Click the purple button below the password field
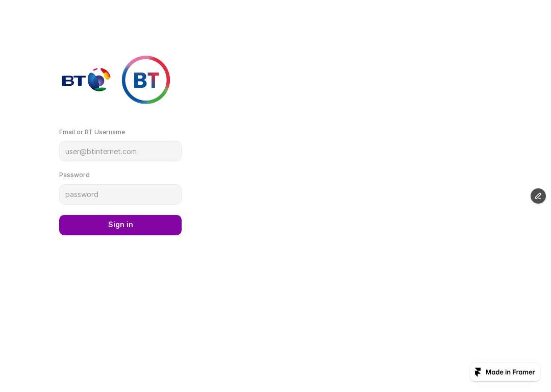Viewport: 551px width, 392px height. click(120, 225)
